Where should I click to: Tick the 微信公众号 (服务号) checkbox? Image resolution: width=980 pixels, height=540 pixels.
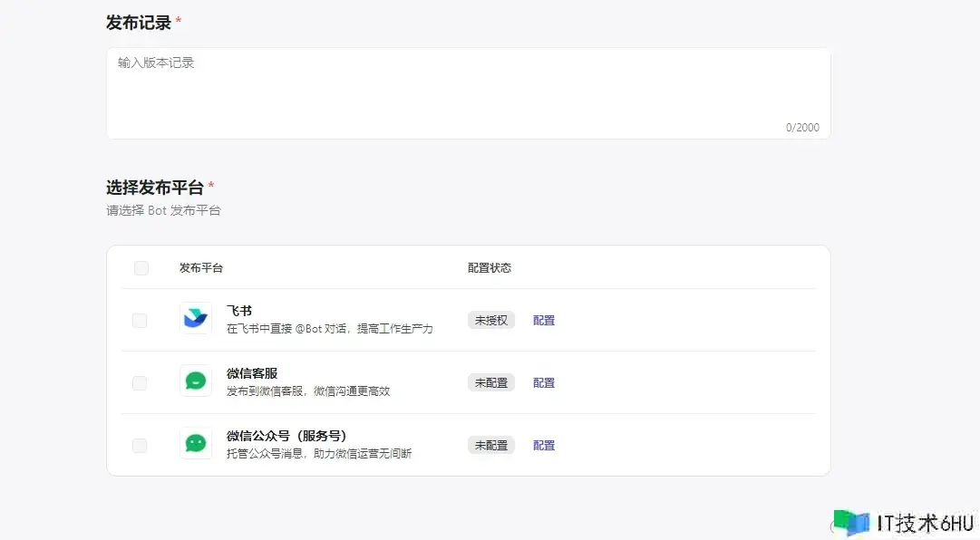click(140, 446)
